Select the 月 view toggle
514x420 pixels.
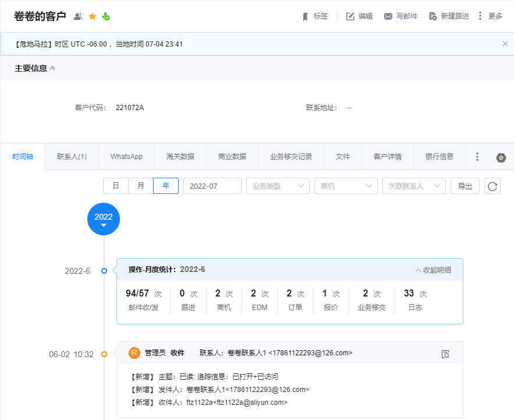141,186
